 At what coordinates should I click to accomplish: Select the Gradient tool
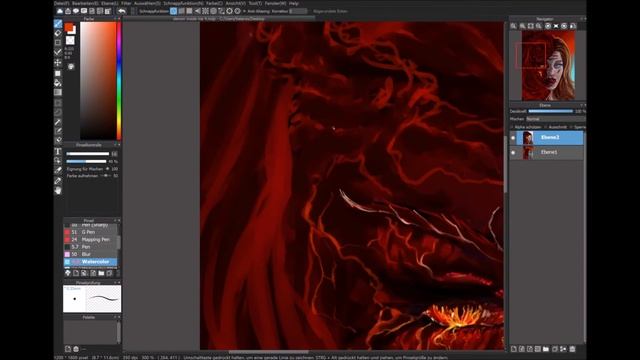[x=58, y=92]
